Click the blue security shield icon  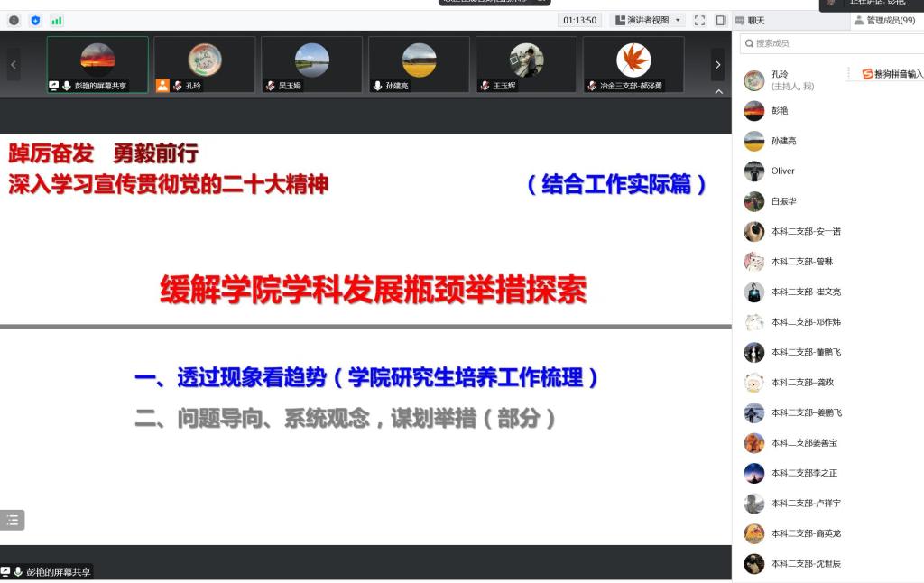[x=35, y=20]
